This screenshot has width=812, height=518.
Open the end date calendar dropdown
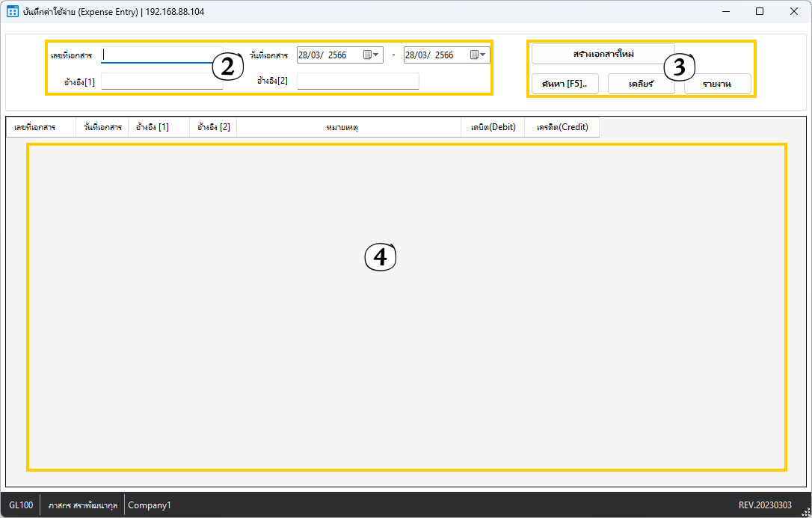point(479,55)
